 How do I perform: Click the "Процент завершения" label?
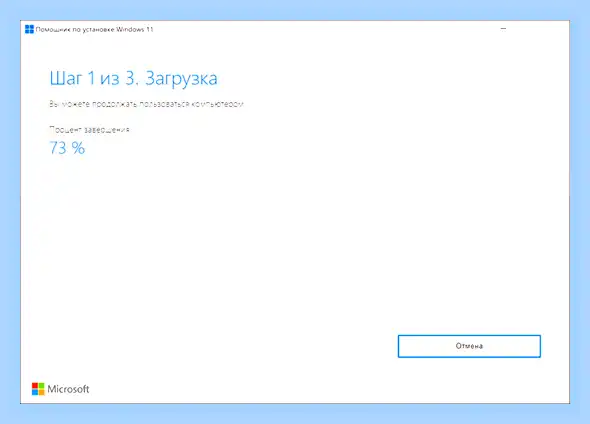90,129
